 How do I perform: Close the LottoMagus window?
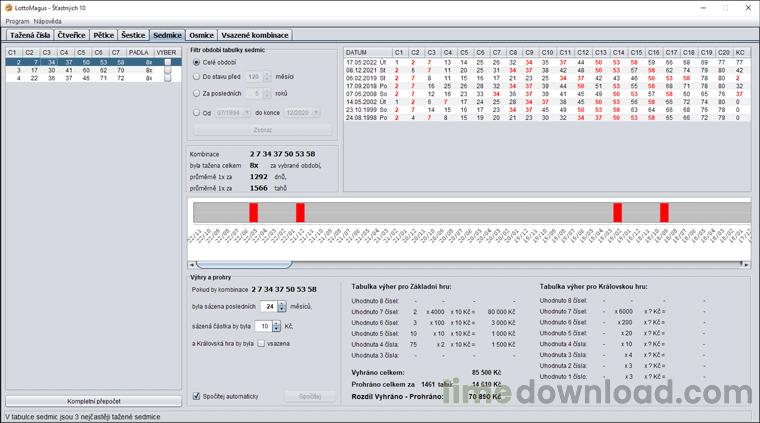tap(748, 8)
